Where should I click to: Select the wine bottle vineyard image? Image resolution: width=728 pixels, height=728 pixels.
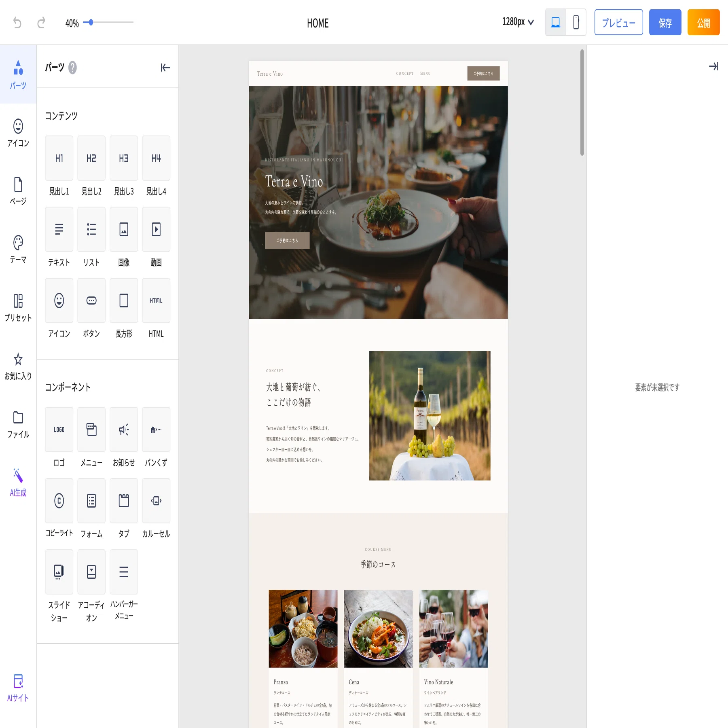(x=430, y=416)
